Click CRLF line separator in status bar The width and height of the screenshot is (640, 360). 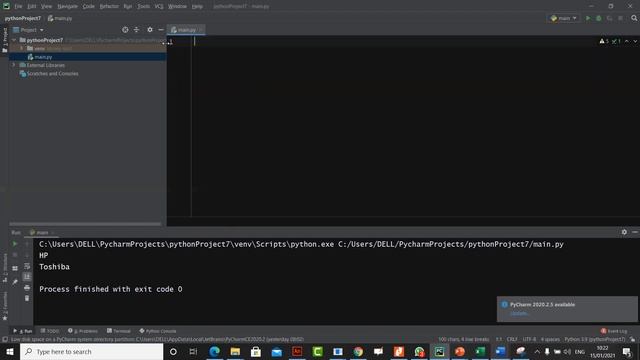pyautogui.click(x=512, y=339)
